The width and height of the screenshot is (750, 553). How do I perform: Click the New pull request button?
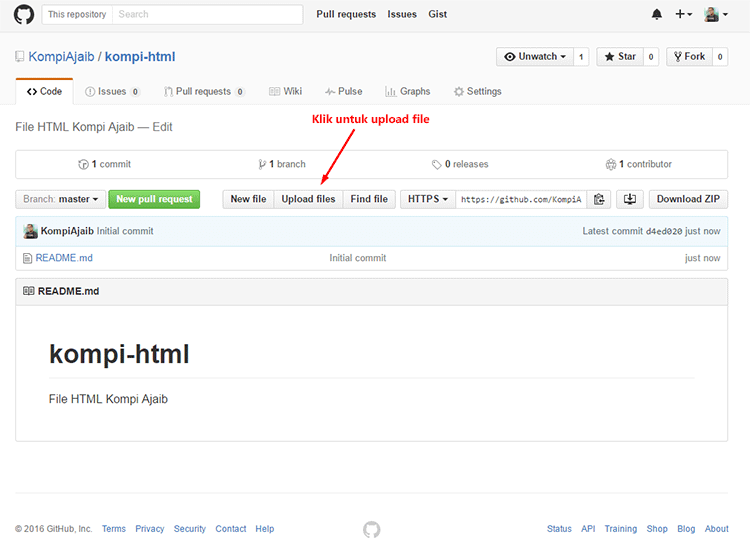(154, 199)
